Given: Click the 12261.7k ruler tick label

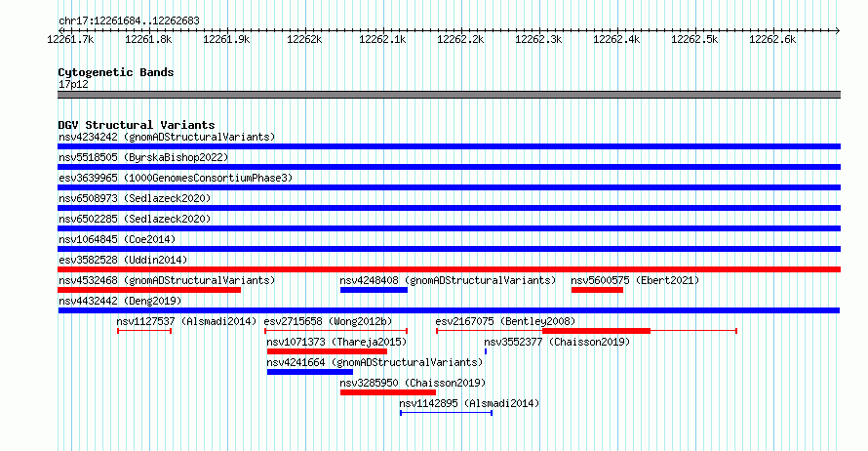Looking at the screenshot, I should pyautogui.click(x=70, y=39).
